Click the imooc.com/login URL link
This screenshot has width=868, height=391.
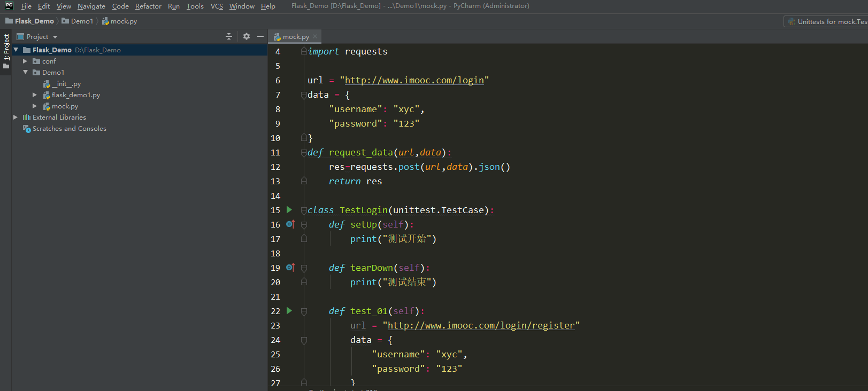[414, 80]
